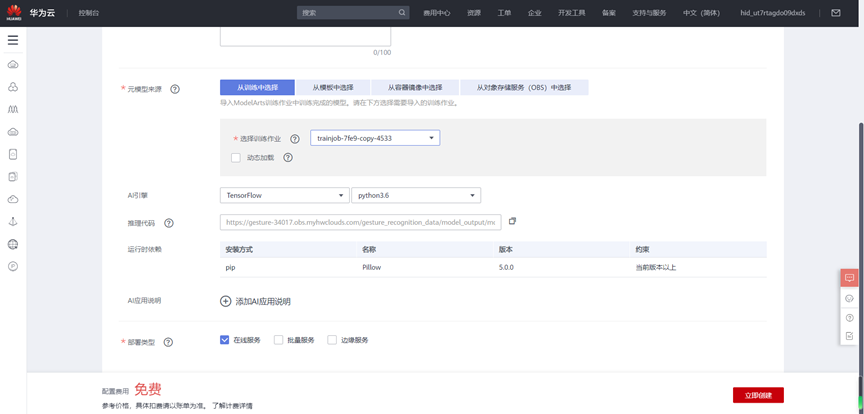
Task: Click the 5.0.0 version cell
Action: 507,267
